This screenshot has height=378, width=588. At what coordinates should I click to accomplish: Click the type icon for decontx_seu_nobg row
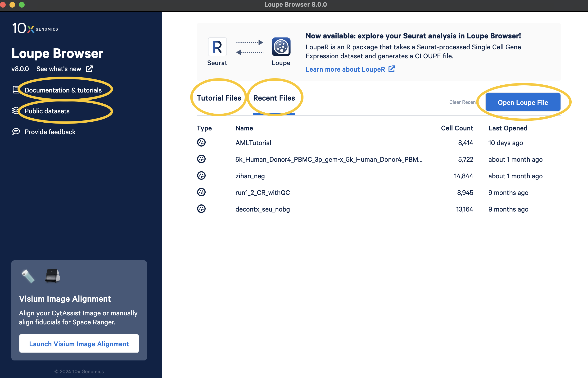tap(201, 209)
